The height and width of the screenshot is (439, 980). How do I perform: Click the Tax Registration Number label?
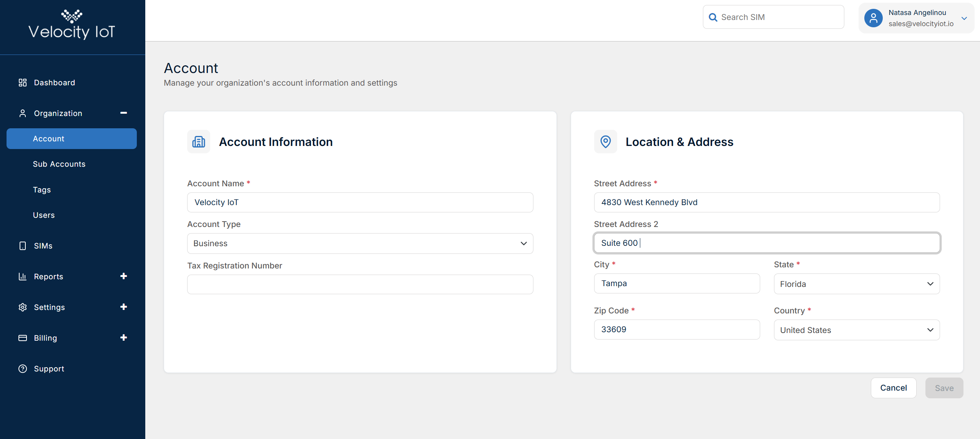(x=234, y=266)
